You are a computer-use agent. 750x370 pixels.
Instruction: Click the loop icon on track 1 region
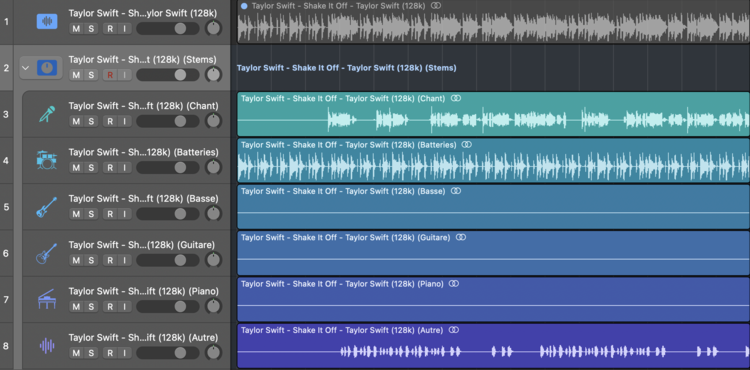pos(435,6)
